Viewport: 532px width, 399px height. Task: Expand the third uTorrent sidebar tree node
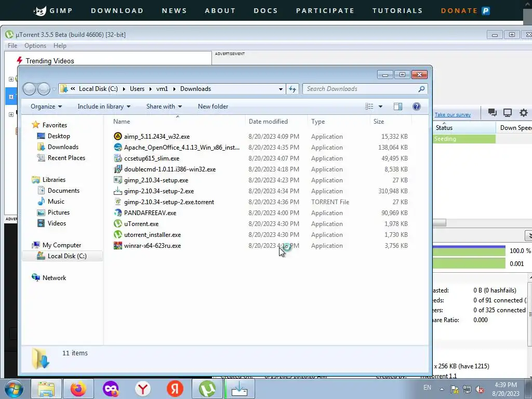tap(11, 114)
